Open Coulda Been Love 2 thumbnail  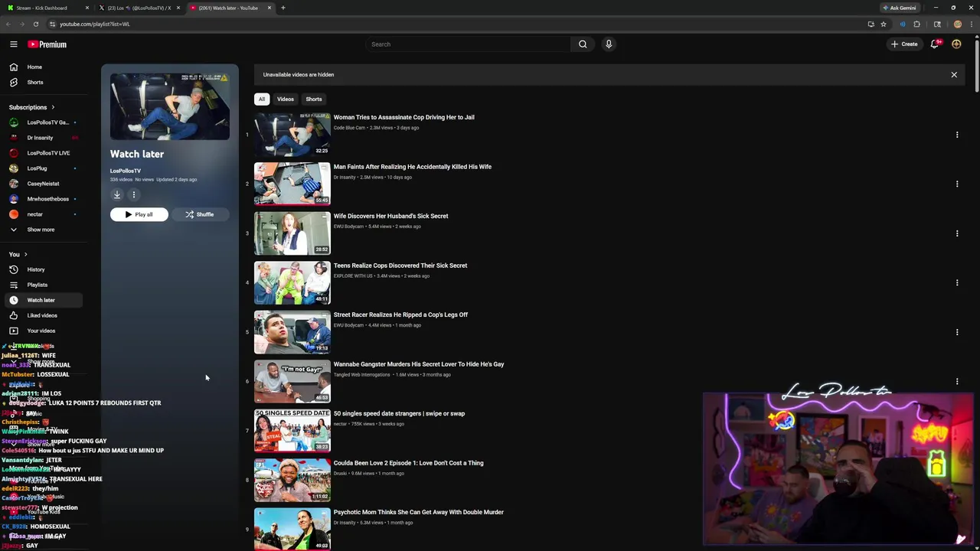(292, 480)
